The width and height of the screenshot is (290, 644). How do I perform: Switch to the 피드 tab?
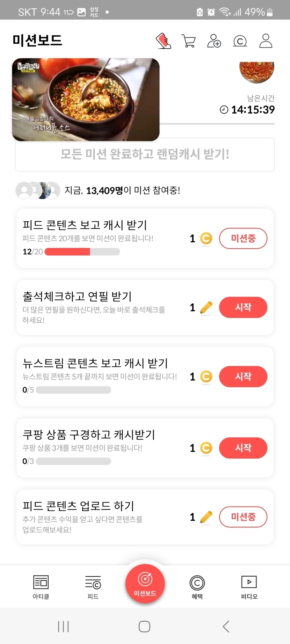point(93,587)
